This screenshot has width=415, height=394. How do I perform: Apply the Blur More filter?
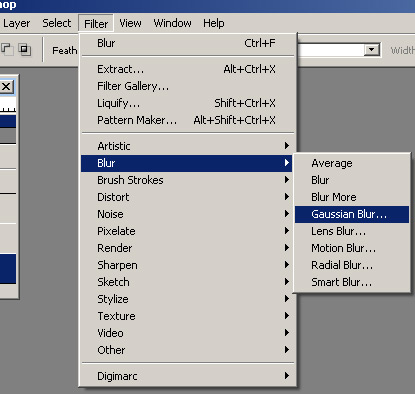point(352,197)
